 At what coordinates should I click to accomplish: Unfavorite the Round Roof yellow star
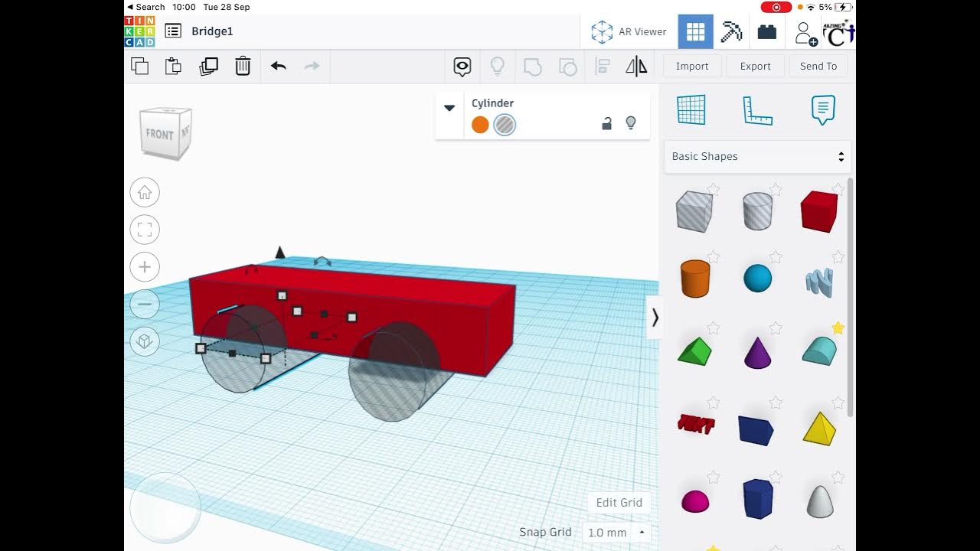pyautogui.click(x=838, y=328)
